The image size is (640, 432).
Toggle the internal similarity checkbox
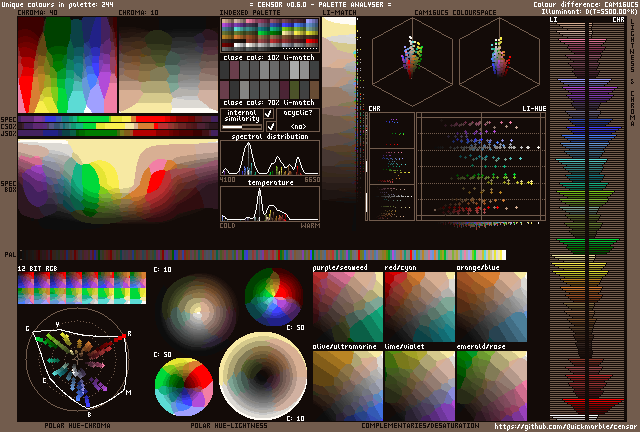pyautogui.click(x=269, y=114)
